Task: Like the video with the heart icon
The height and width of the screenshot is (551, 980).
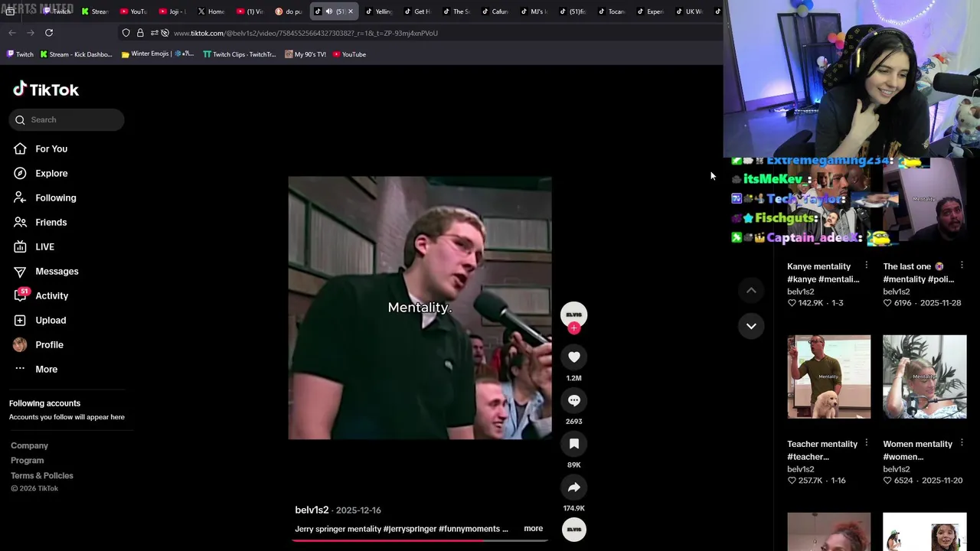Action: click(x=574, y=357)
